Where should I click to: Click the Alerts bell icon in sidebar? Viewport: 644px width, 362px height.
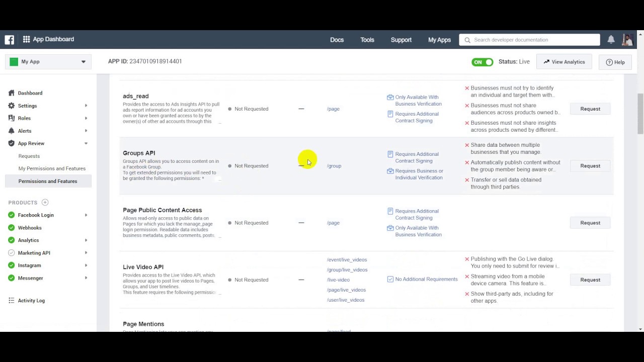[x=12, y=131]
